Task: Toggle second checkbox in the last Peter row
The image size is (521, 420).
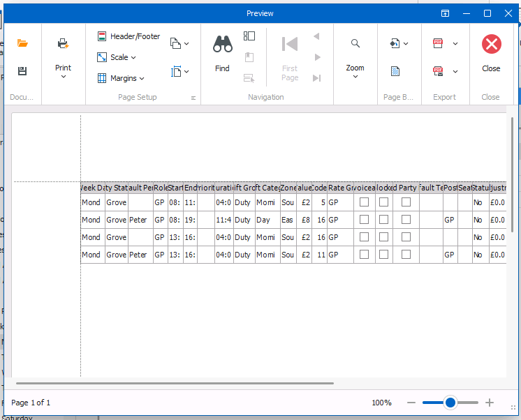Action: tap(384, 255)
